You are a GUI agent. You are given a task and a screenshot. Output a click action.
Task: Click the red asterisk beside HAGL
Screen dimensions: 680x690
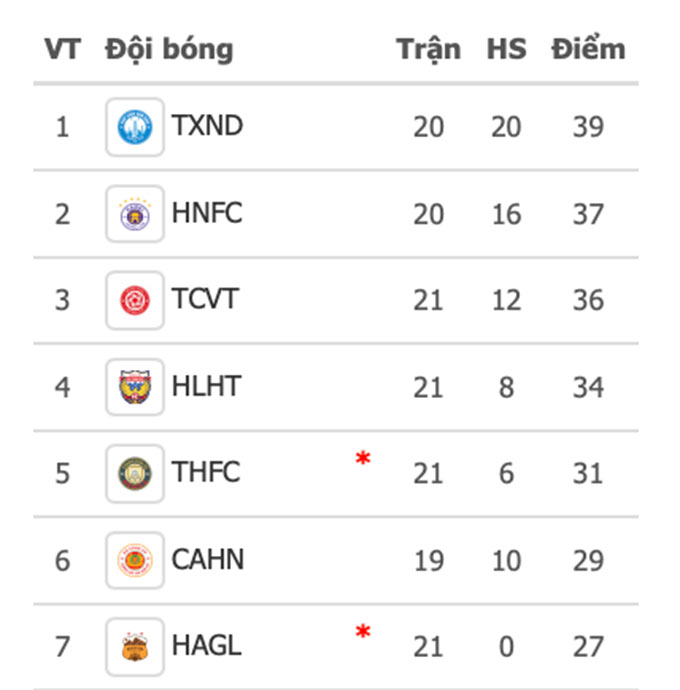pos(363,631)
